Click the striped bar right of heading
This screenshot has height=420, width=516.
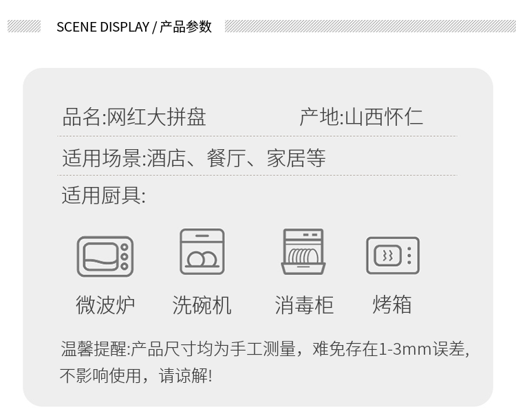[x=370, y=26]
